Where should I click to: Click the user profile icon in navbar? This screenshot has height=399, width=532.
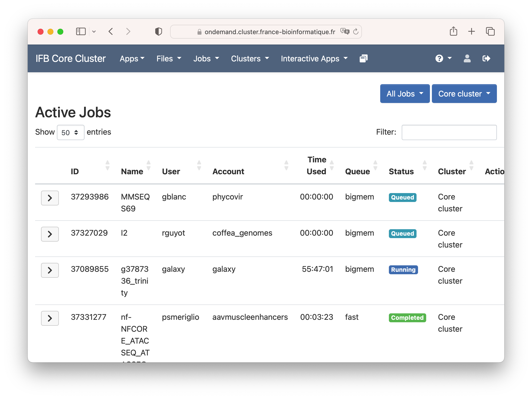click(x=467, y=59)
